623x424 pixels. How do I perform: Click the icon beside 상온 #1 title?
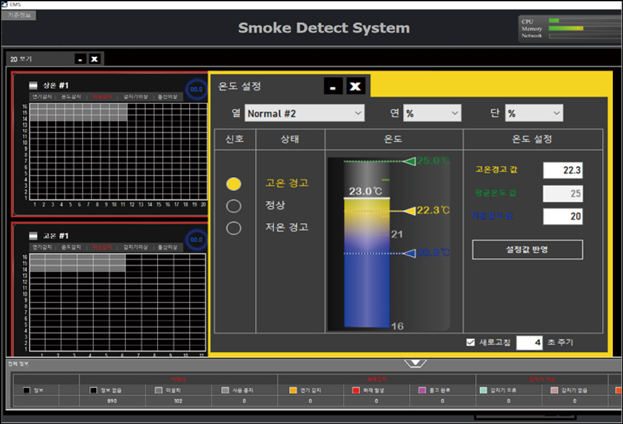(33, 85)
